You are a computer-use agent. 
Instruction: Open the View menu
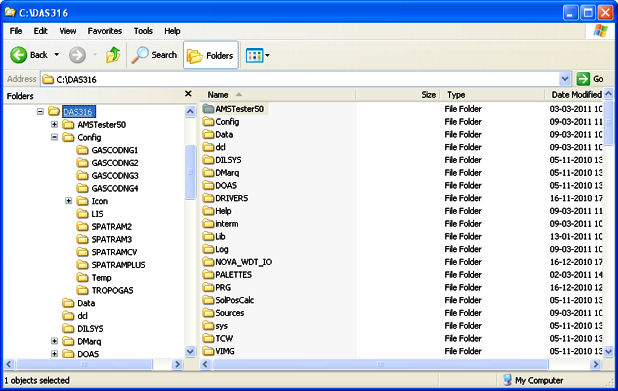pos(68,31)
